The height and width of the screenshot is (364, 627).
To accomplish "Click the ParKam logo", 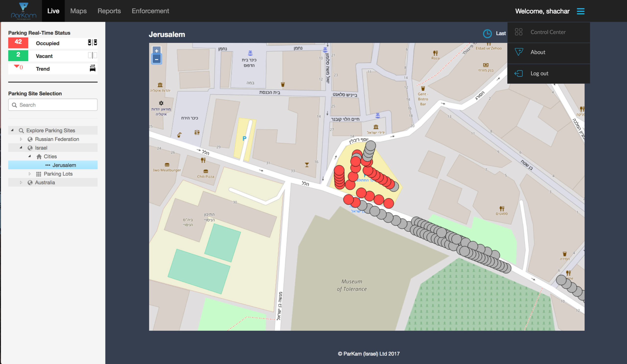I will (x=23, y=11).
